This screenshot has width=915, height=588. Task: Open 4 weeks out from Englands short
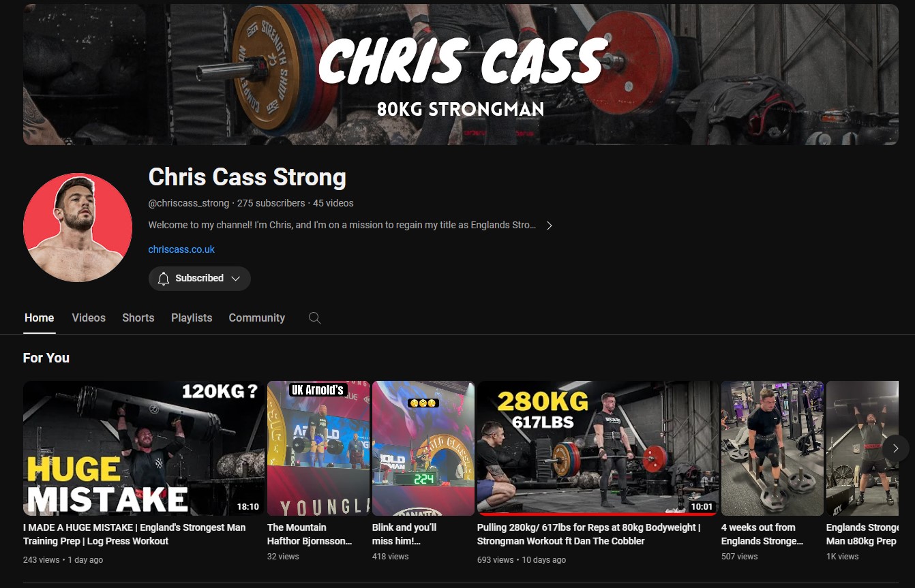tap(772, 448)
